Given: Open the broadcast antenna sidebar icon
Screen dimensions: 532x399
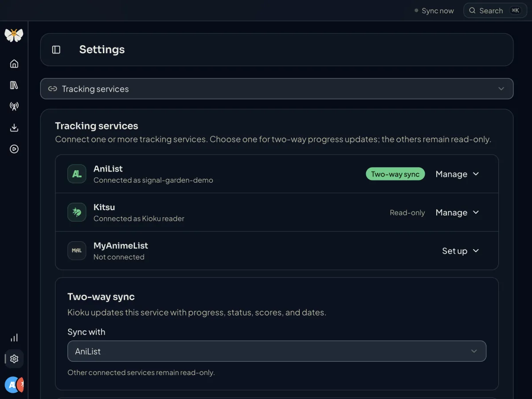Looking at the screenshot, I should coord(14,106).
